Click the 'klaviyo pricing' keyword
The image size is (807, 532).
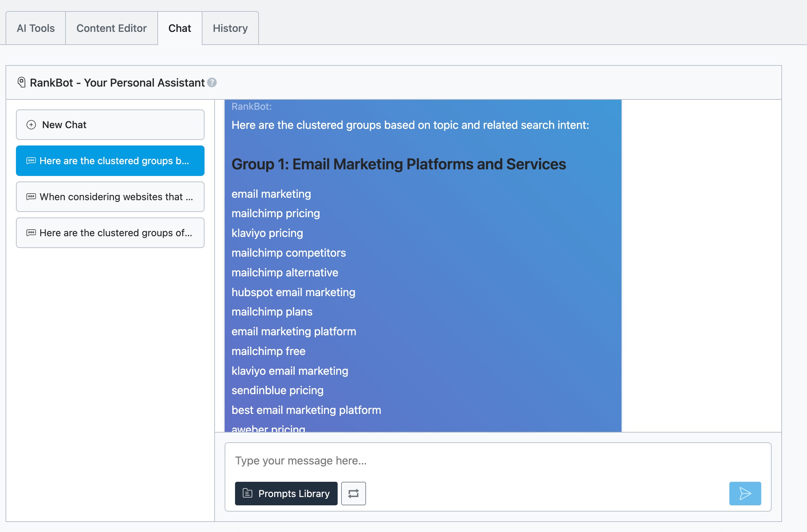267,233
